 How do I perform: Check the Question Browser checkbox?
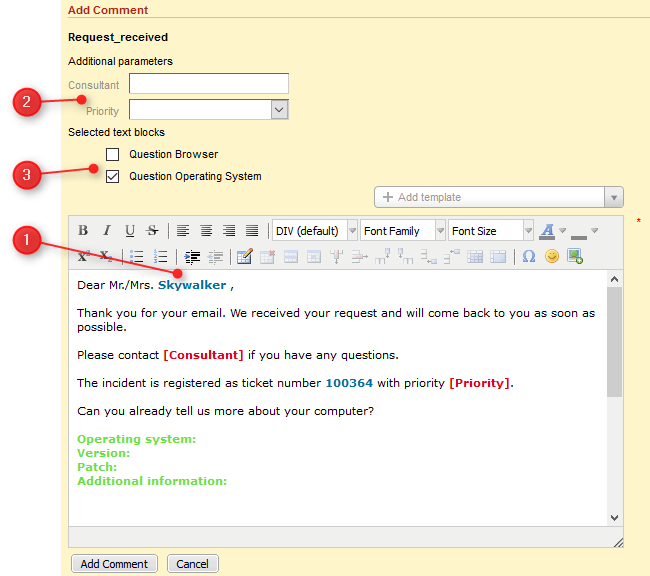[x=113, y=155]
